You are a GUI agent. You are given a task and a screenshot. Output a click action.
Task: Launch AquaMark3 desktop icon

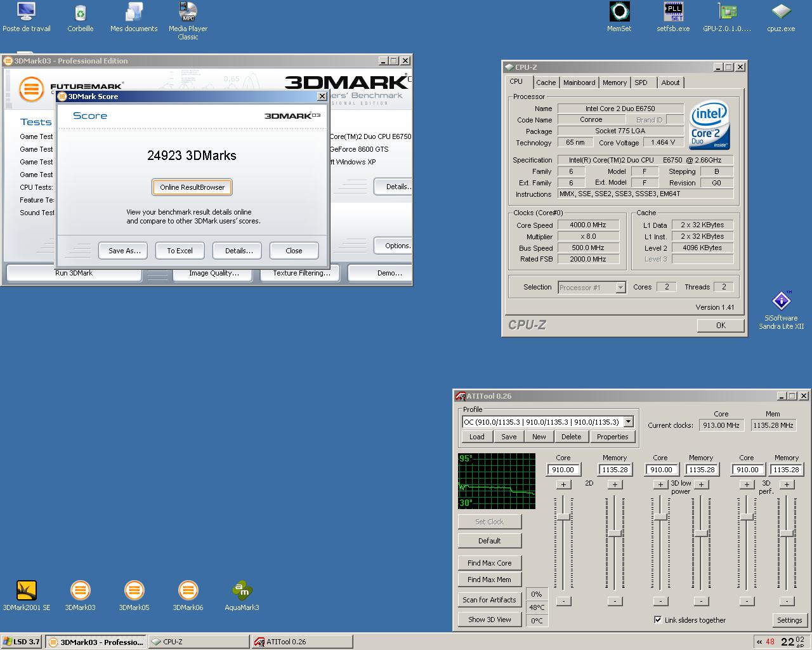[x=242, y=596]
